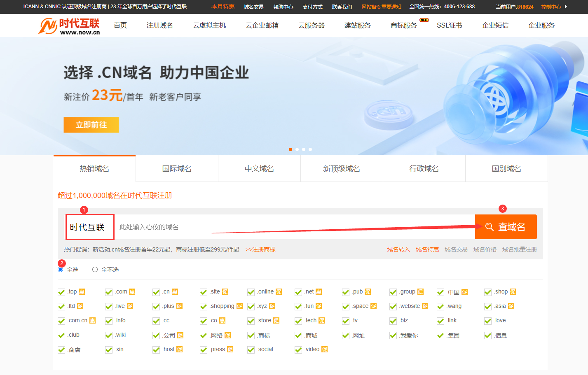Click the promo badge next to .online

[x=279, y=292]
